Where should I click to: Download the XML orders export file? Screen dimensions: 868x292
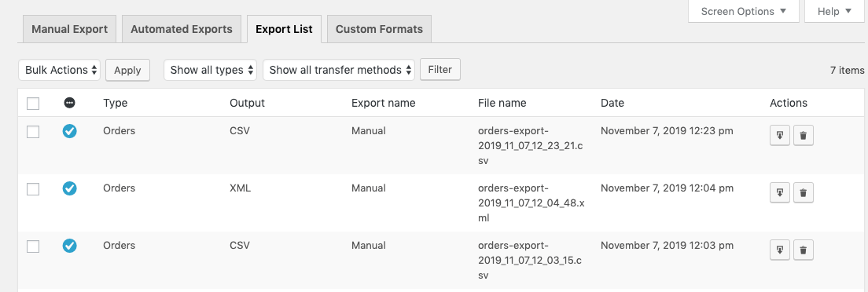pos(780,192)
